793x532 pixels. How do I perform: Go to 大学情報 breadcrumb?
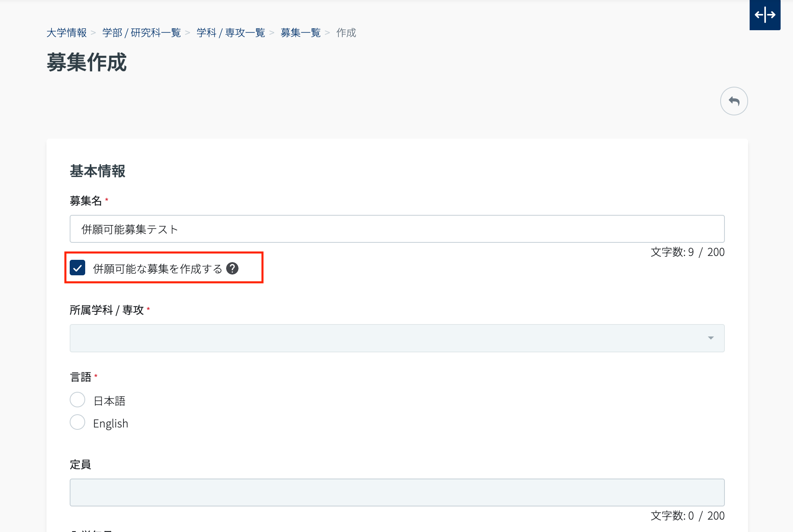point(67,33)
